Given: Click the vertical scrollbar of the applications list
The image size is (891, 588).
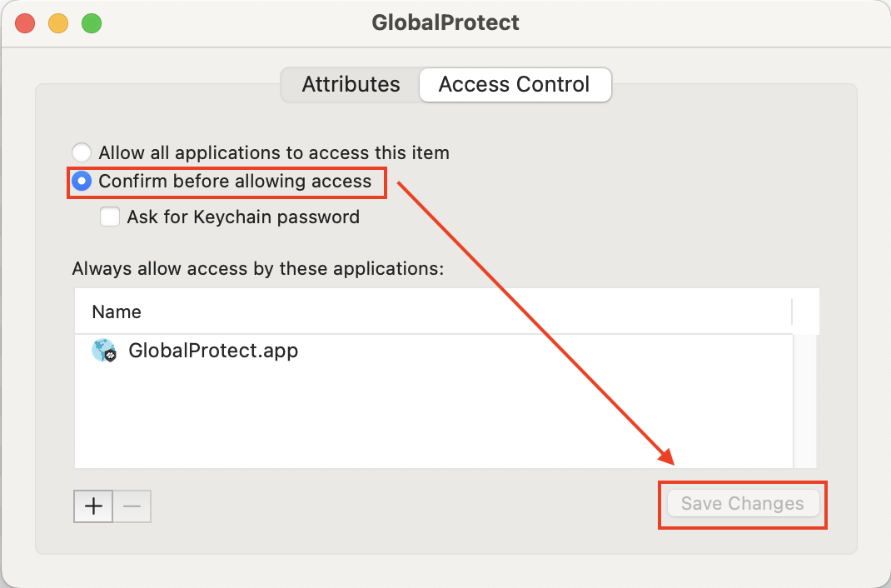Looking at the screenshot, I should tap(806, 400).
